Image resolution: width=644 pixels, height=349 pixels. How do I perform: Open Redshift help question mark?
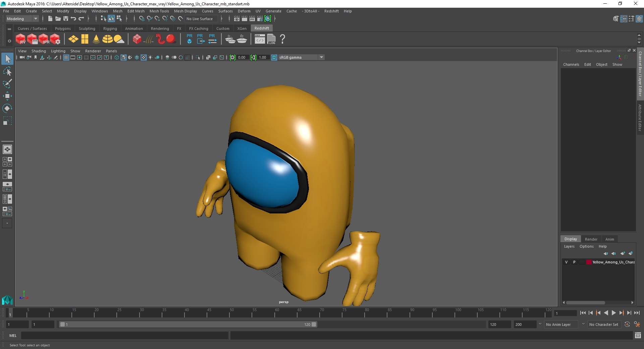(x=283, y=39)
